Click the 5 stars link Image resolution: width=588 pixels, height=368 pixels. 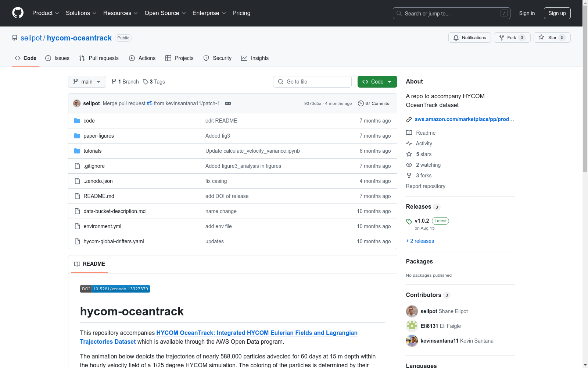click(x=419, y=154)
